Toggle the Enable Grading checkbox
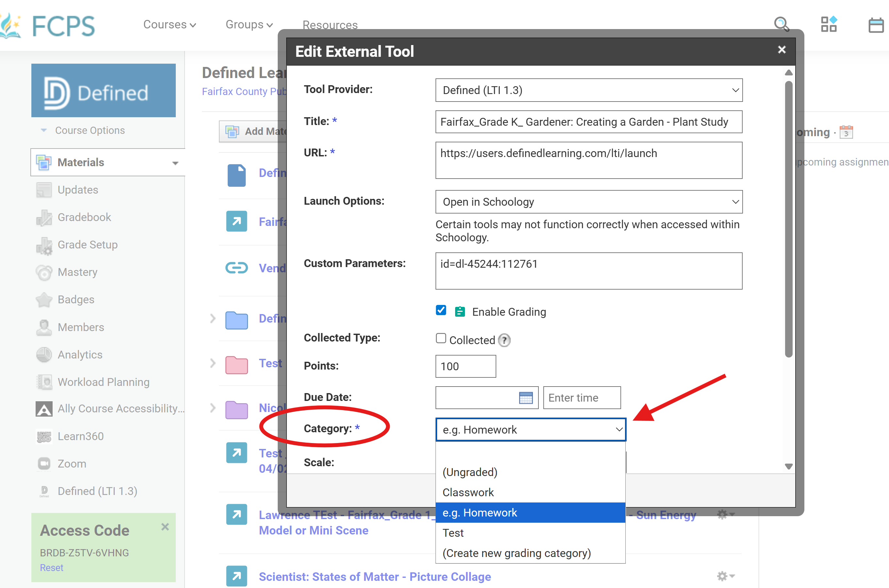The width and height of the screenshot is (889, 588). [441, 310]
